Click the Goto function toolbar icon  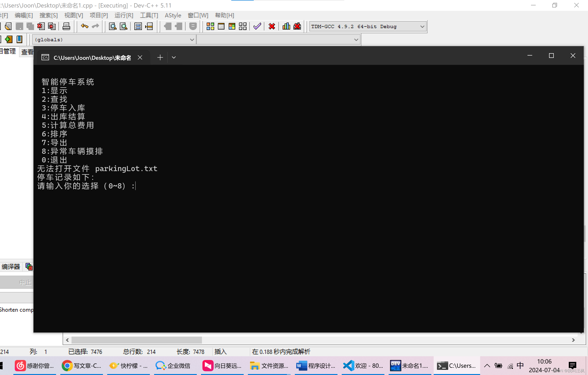pyautogui.click(x=138, y=26)
